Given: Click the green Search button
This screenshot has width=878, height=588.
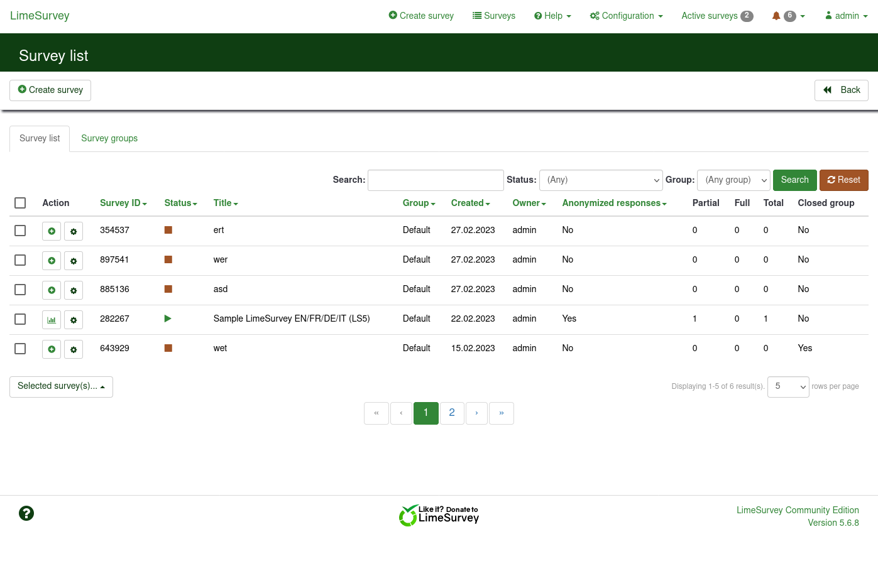Looking at the screenshot, I should click(x=794, y=180).
